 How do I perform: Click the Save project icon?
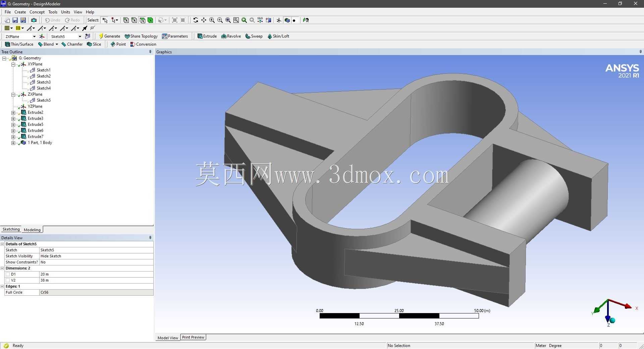15,20
